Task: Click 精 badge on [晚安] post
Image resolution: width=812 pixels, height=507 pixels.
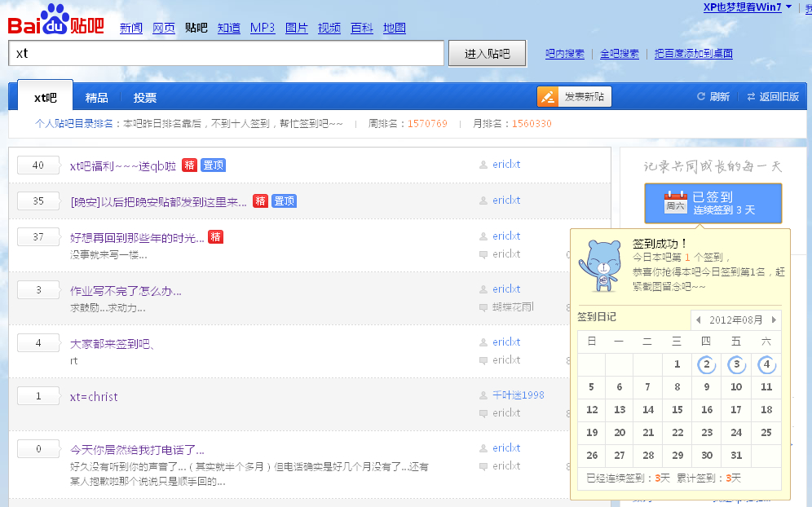Action: (261, 201)
